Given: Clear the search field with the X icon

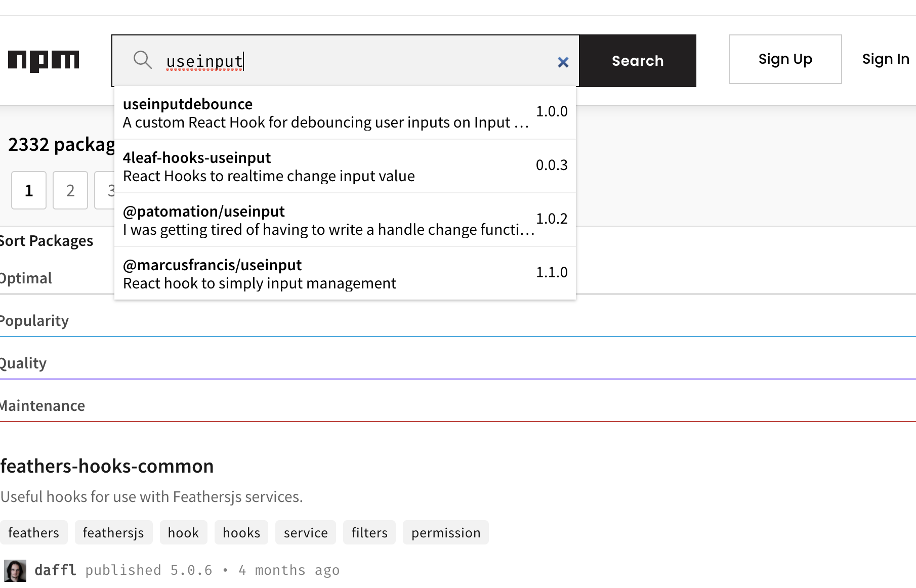Looking at the screenshot, I should pos(563,62).
